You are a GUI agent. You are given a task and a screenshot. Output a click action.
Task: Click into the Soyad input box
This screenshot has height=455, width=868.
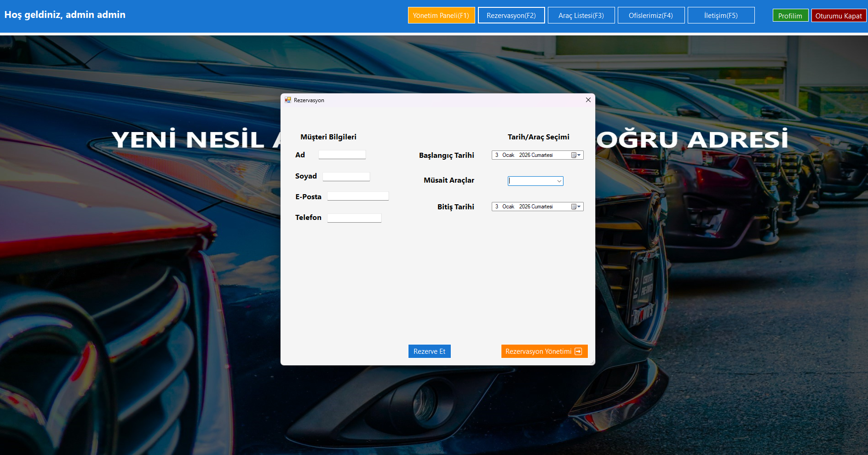point(346,177)
